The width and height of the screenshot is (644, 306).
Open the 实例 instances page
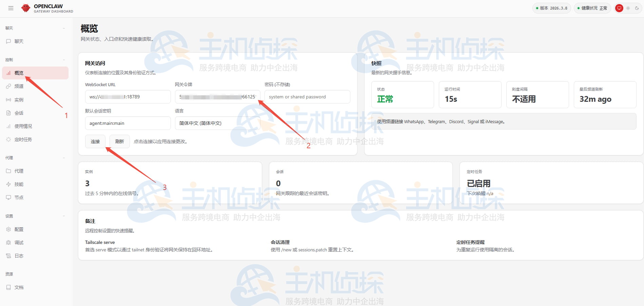click(19, 99)
